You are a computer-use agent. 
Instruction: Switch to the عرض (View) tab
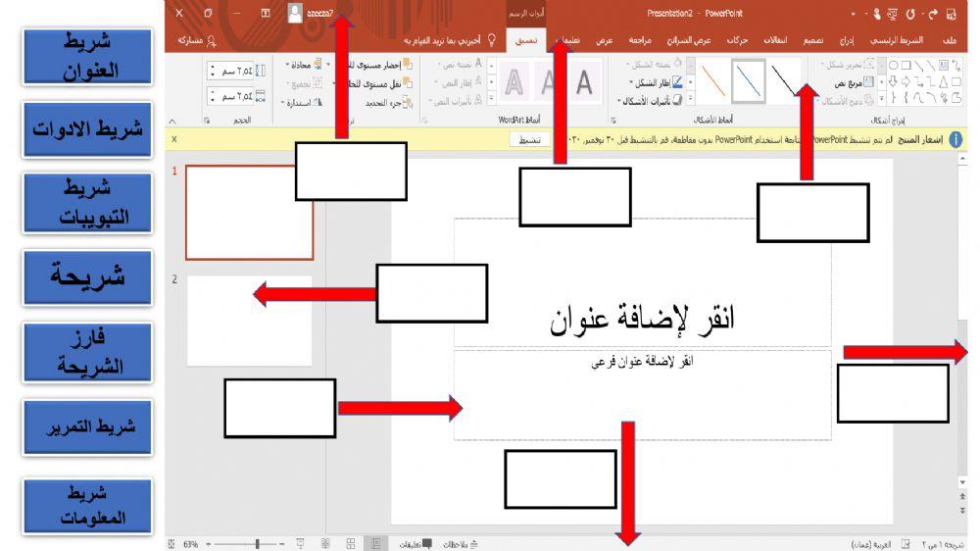(x=604, y=40)
